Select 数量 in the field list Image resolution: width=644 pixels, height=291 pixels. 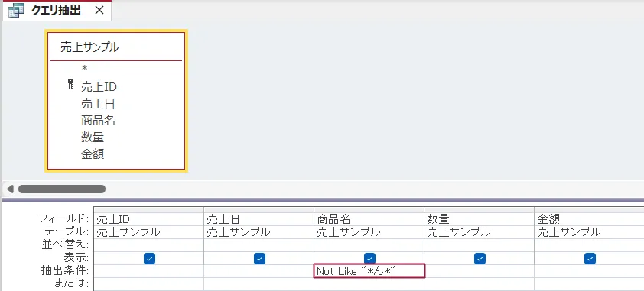[93, 137]
